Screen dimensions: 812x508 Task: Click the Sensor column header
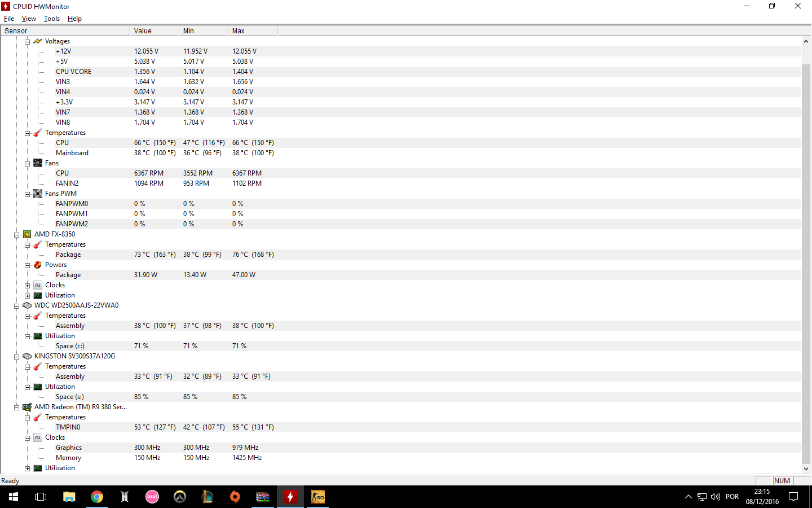tap(65, 30)
